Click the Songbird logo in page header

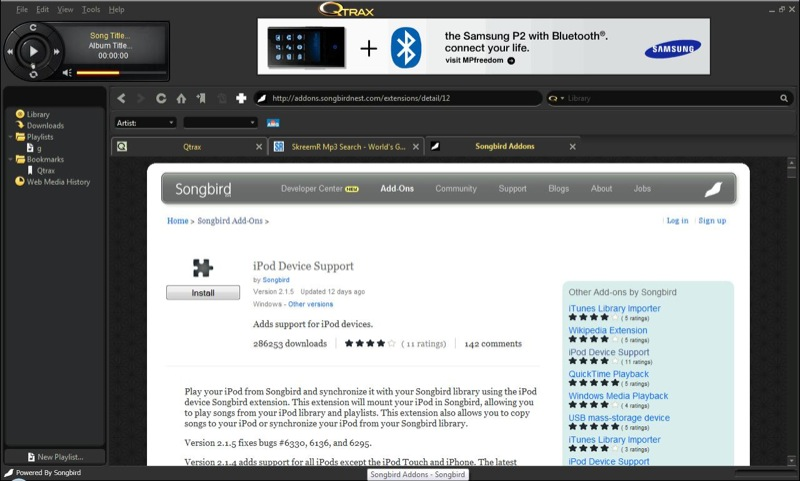(x=203, y=189)
